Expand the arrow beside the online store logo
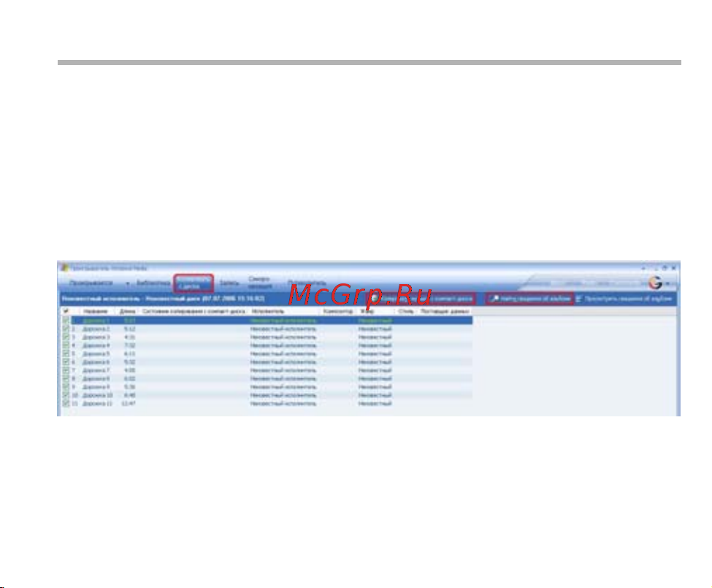The image size is (712, 588). (668, 284)
